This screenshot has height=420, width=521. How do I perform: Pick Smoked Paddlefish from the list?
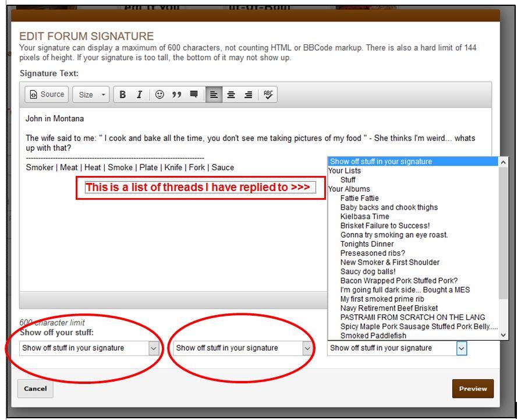coord(373,336)
